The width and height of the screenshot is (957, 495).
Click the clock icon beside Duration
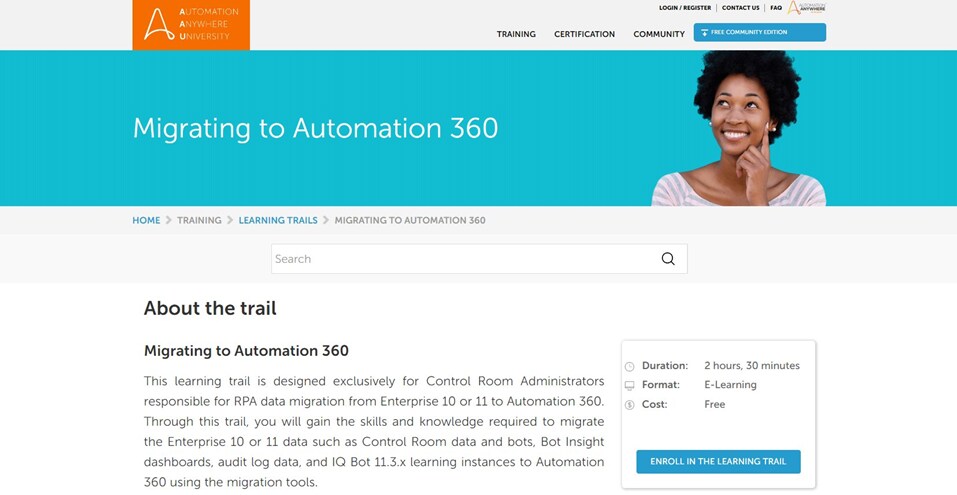tap(629, 367)
